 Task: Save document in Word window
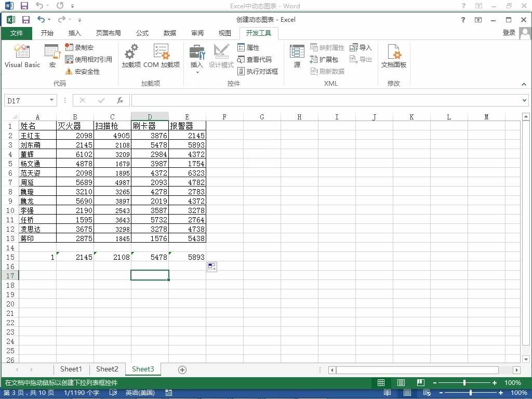pyautogui.click(x=24, y=5)
